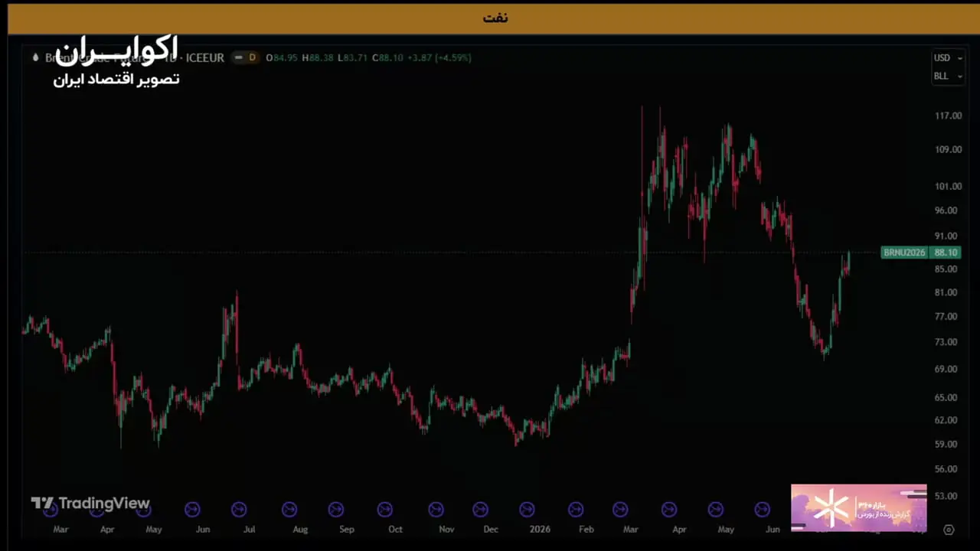Open the USD currency dropdown
This screenshot has width=980, height=551.
[946, 57]
